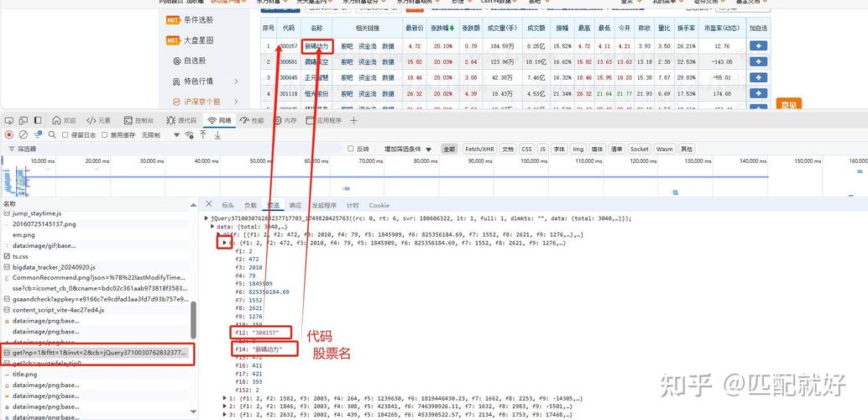868x420 pixels.
Task: Select the title.png request
Action: [x=24, y=375]
